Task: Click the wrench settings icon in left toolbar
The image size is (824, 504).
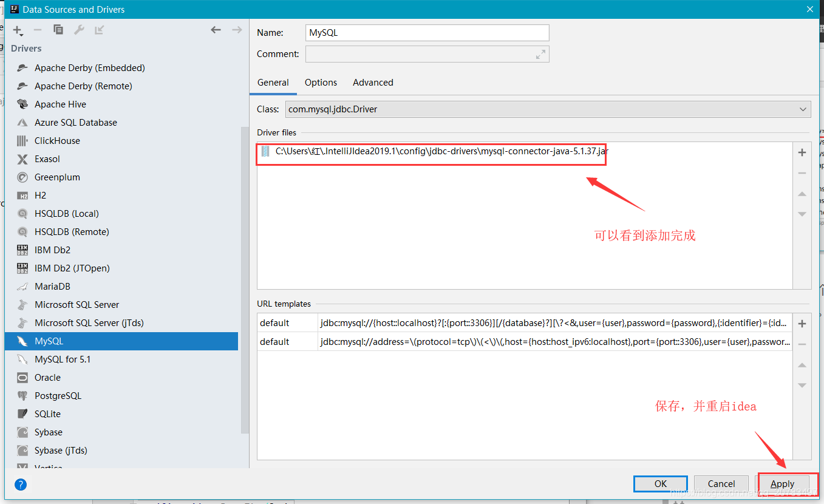Action: click(79, 30)
